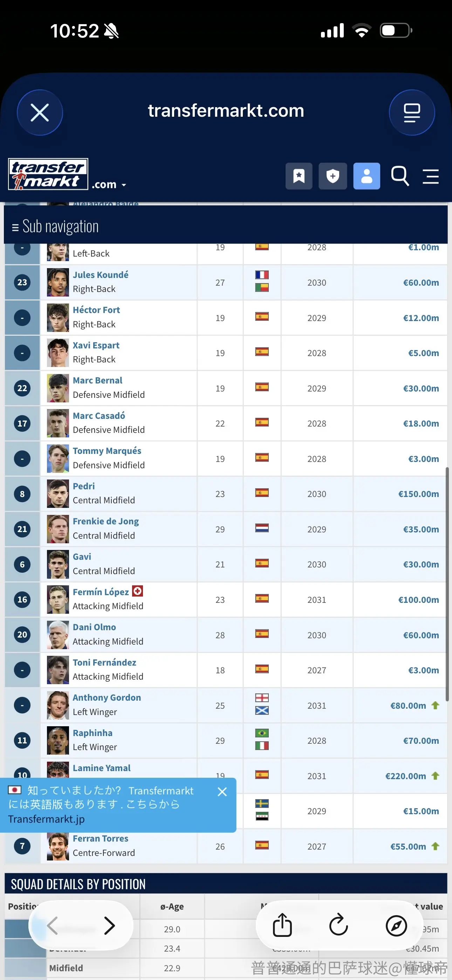452x980 pixels.
Task: Open Lamine Yamal's player link
Action: click(102, 768)
